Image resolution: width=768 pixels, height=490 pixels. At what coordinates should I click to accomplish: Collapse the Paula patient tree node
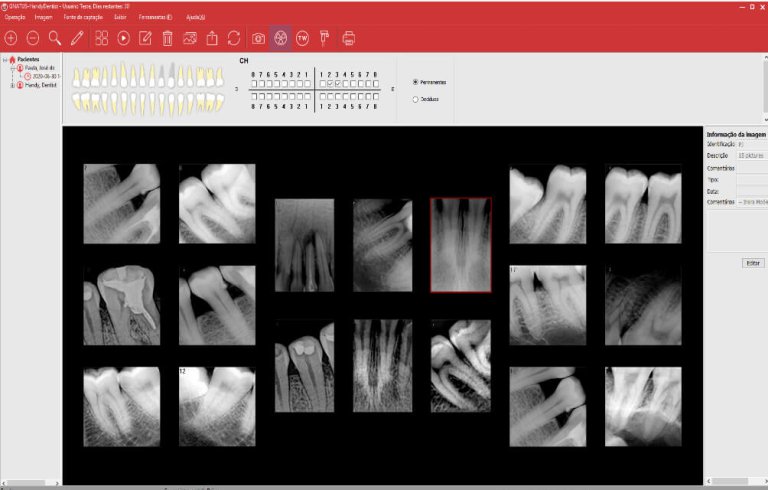pos(12,68)
